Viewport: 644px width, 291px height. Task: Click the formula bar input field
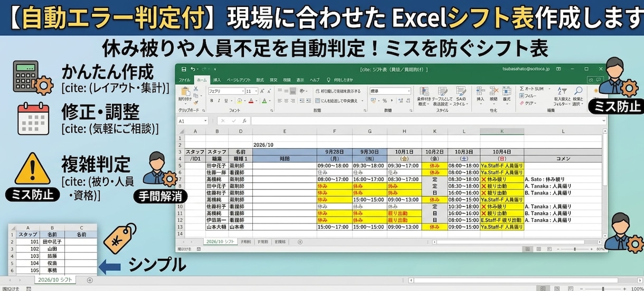pos(428,121)
